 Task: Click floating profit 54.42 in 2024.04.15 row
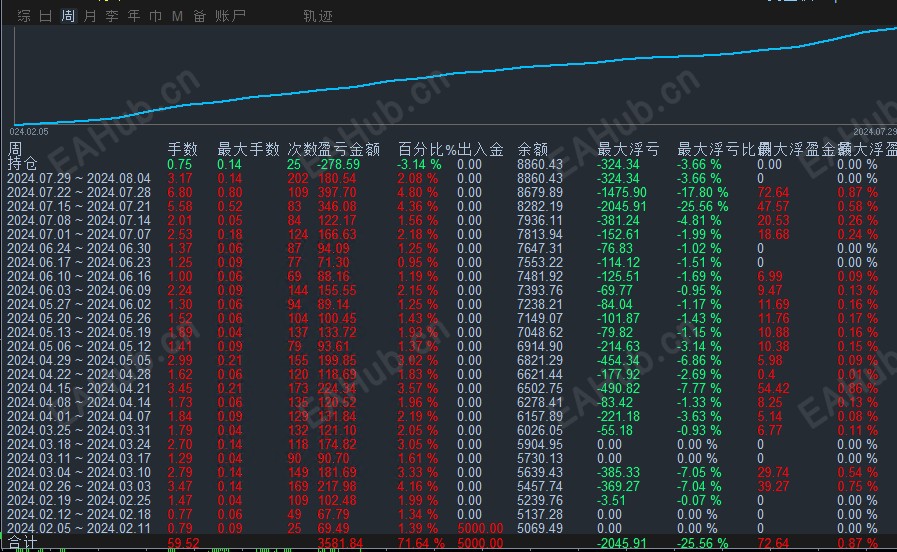773,389
